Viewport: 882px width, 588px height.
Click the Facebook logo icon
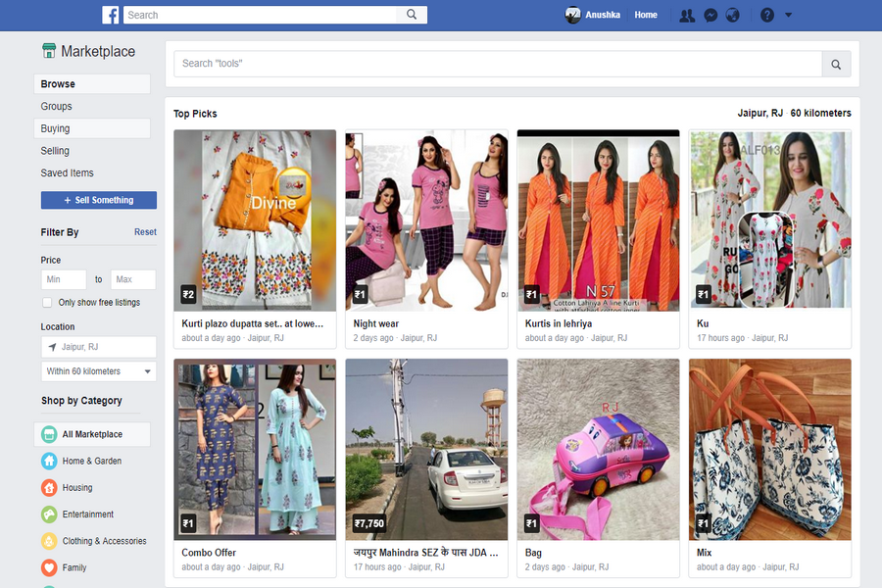[x=109, y=14]
